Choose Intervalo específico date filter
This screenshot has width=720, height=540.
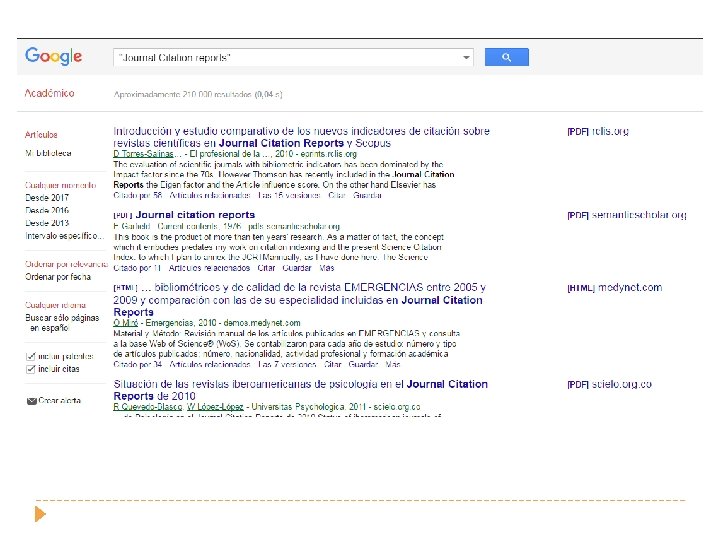click(x=65, y=236)
